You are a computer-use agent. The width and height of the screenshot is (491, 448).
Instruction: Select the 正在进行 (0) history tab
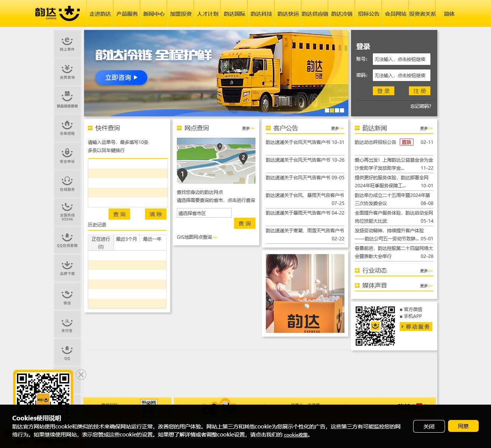tap(101, 243)
